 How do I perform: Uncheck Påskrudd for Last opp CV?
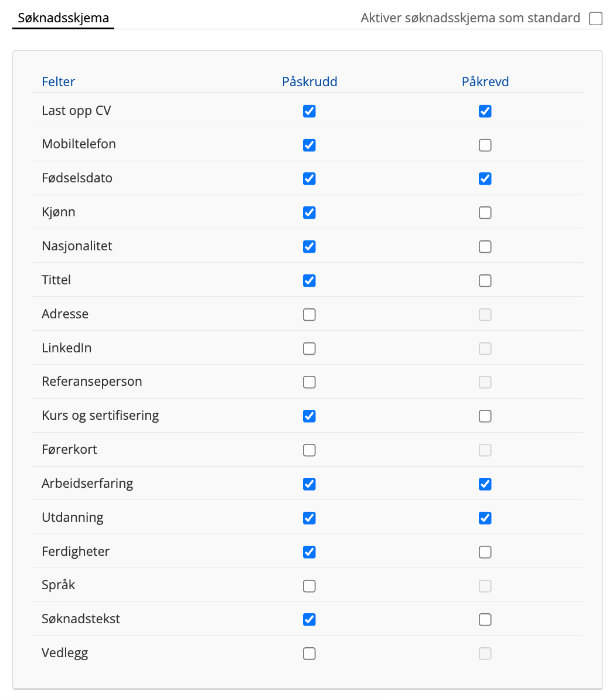309,111
